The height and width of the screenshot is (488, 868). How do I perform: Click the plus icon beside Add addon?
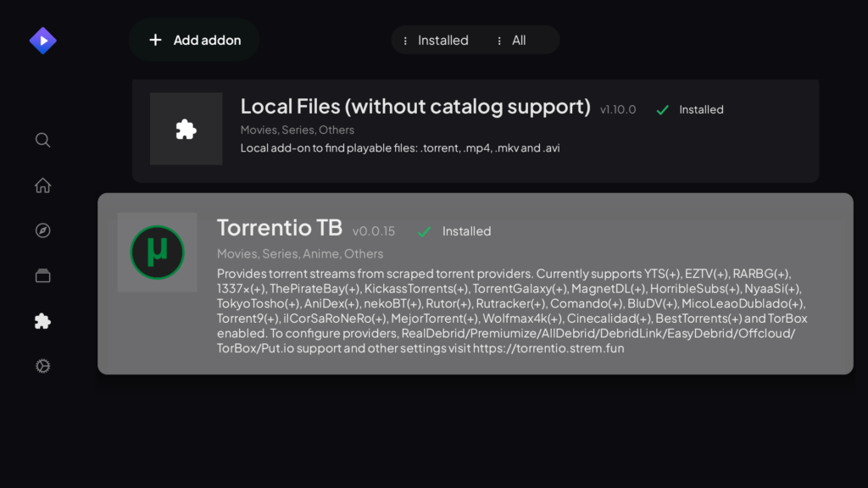156,40
